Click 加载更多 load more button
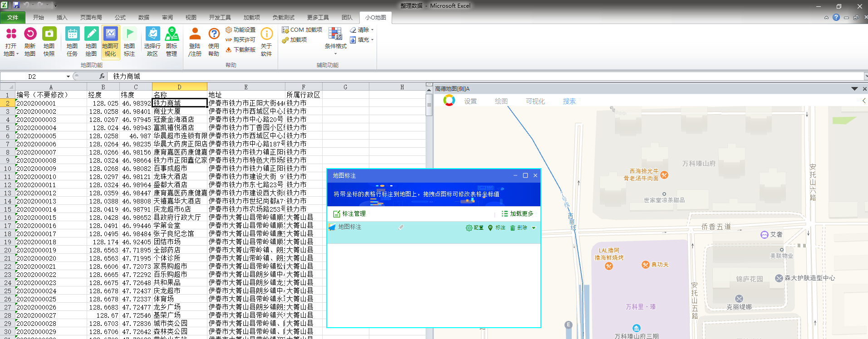 [x=518, y=214]
